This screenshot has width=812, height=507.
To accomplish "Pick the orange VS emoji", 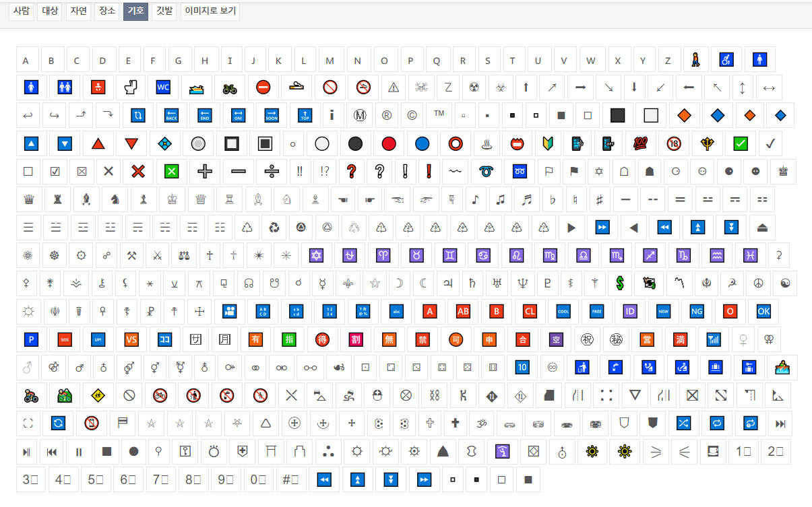I will click(x=131, y=339).
